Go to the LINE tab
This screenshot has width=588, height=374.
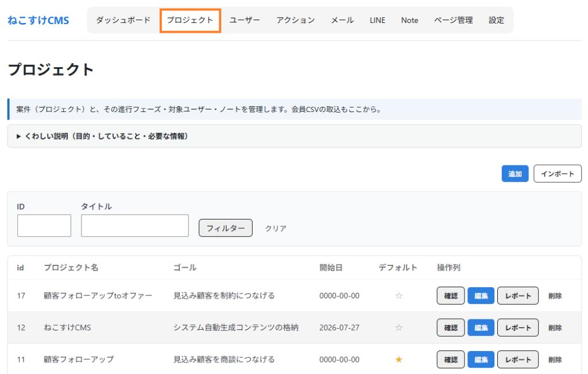377,20
